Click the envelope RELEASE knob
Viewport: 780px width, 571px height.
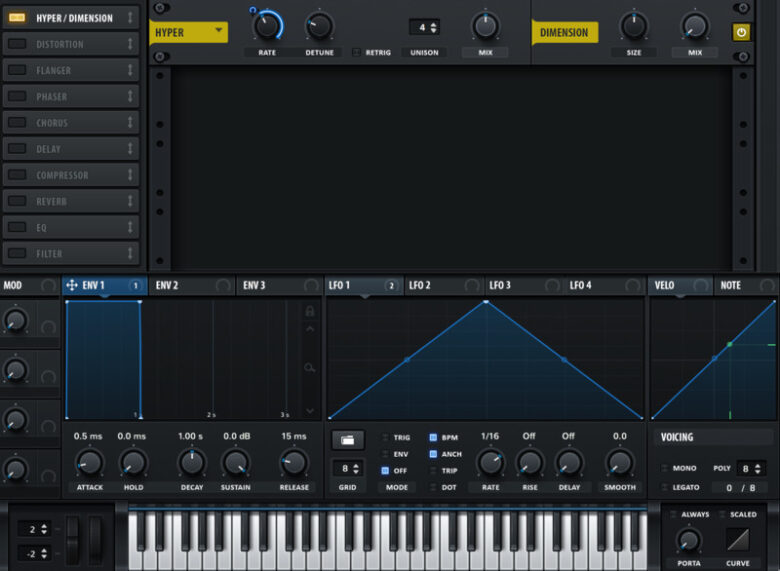click(x=294, y=463)
